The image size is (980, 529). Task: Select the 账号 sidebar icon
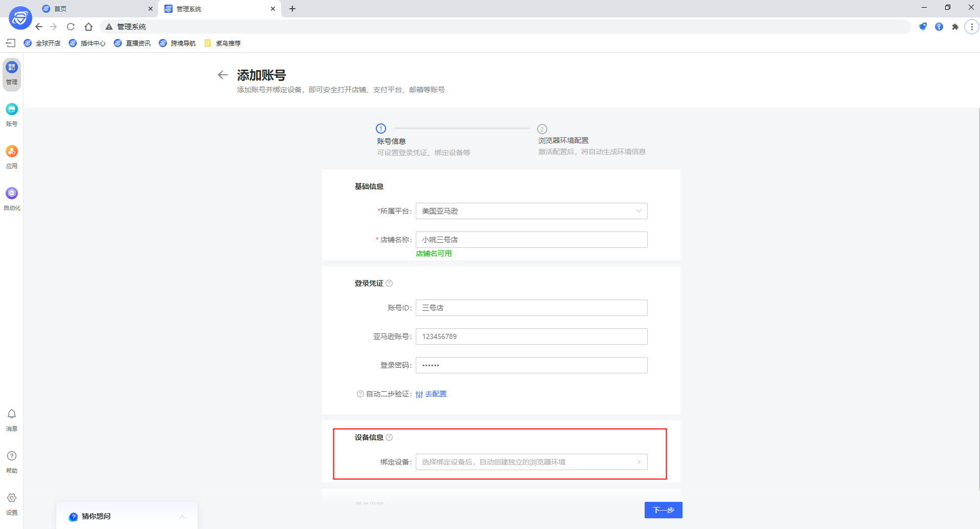pyautogui.click(x=11, y=114)
